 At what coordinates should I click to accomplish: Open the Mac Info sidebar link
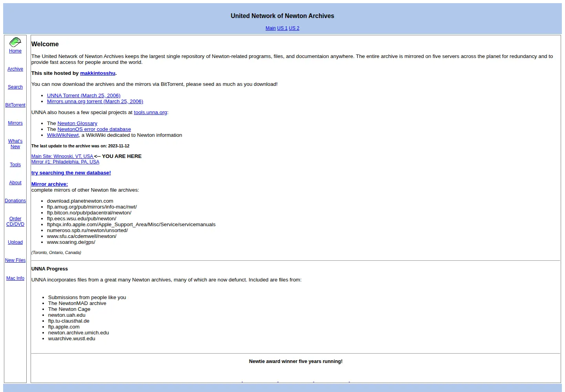pos(15,278)
